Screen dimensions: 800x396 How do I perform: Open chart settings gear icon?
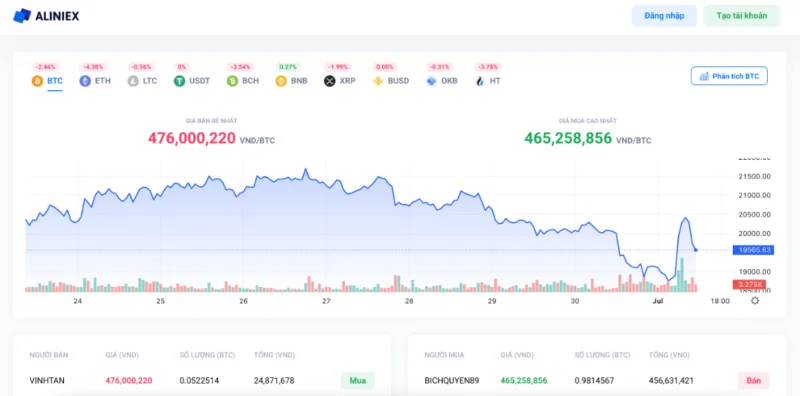point(755,301)
